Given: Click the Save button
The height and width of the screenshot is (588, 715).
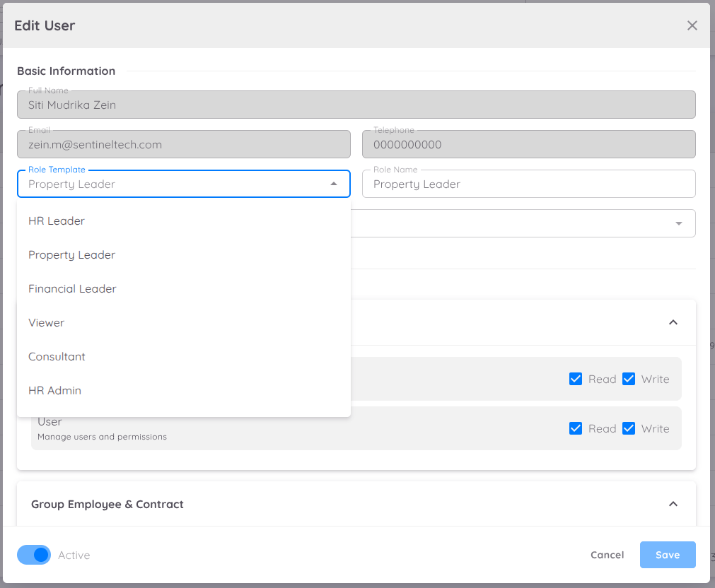Looking at the screenshot, I should pyautogui.click(x=667, y=555).
